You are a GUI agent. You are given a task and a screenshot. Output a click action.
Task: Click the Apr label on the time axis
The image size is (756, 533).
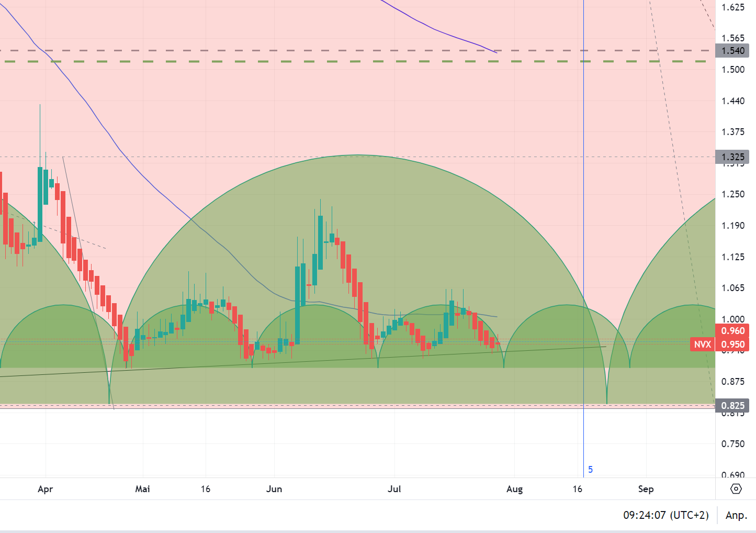click(x=45, y=488)
